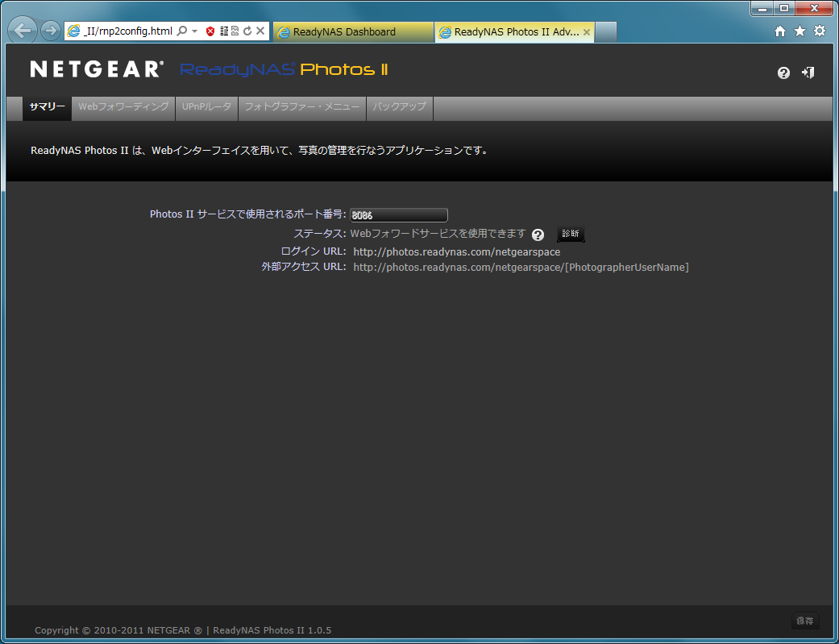Select the サマリー tab
The image size is (839, 644).
[x=47, y=107]
